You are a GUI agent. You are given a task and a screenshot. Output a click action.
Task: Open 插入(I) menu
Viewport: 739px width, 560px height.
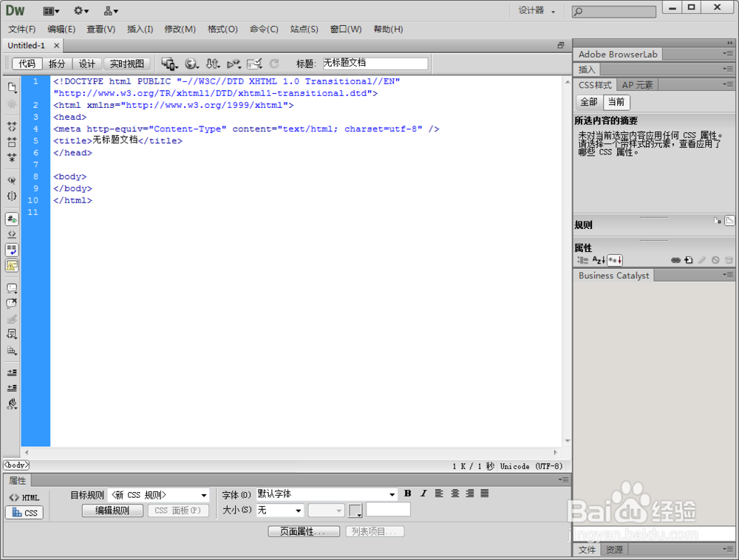tap(140, 30)
